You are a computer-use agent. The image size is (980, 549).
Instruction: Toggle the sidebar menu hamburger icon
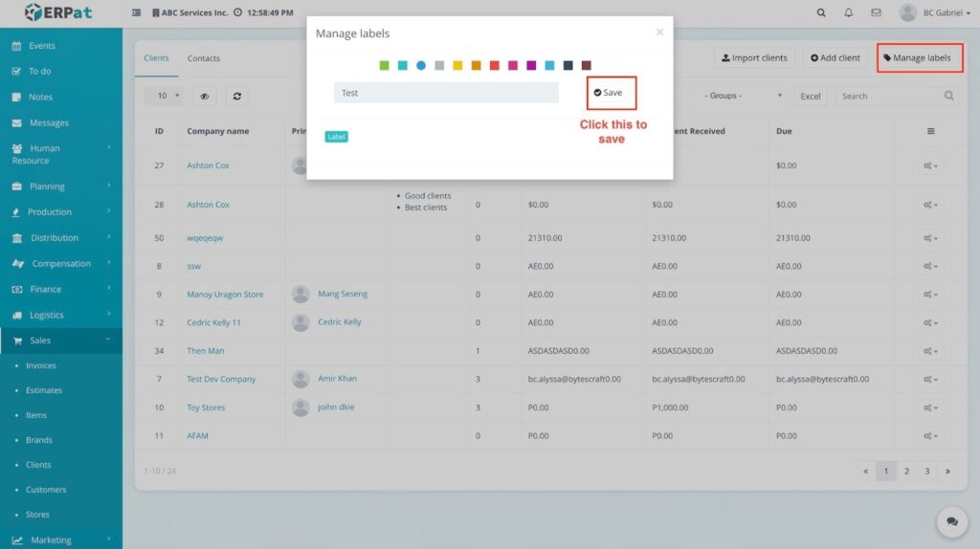[x=136, y=13]
